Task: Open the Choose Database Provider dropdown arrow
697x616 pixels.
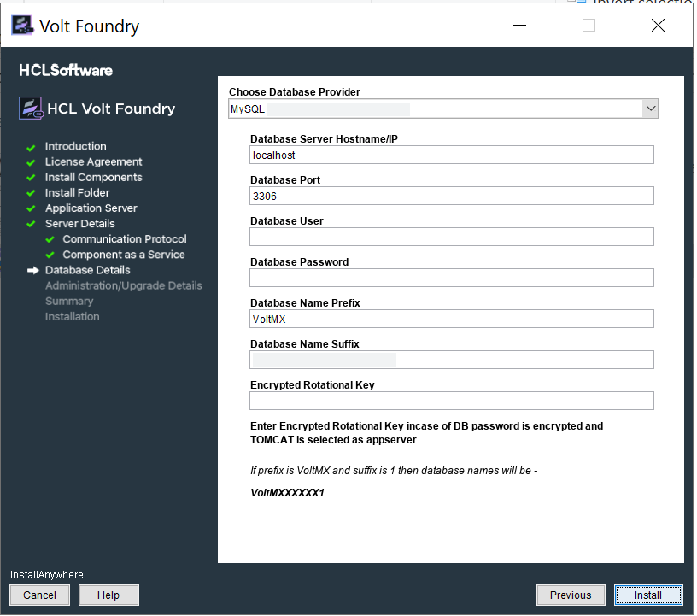Action: 650,109
